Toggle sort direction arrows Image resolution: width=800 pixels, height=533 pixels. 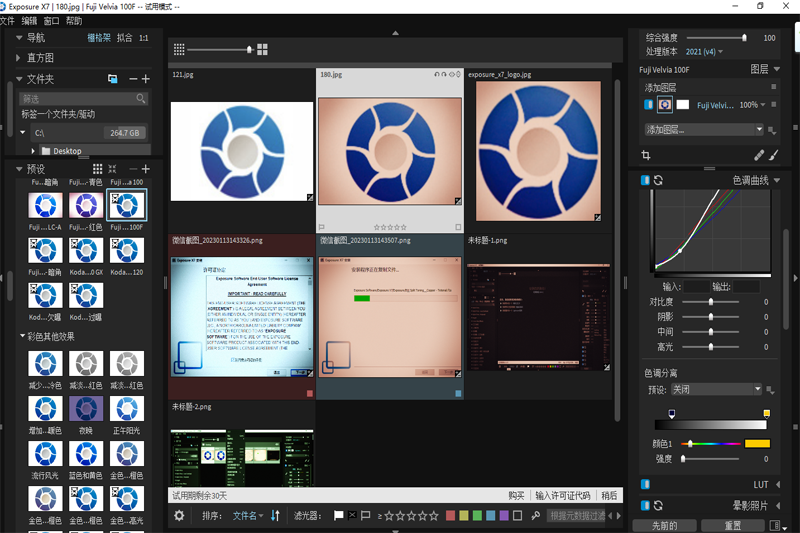pos(276,516)
